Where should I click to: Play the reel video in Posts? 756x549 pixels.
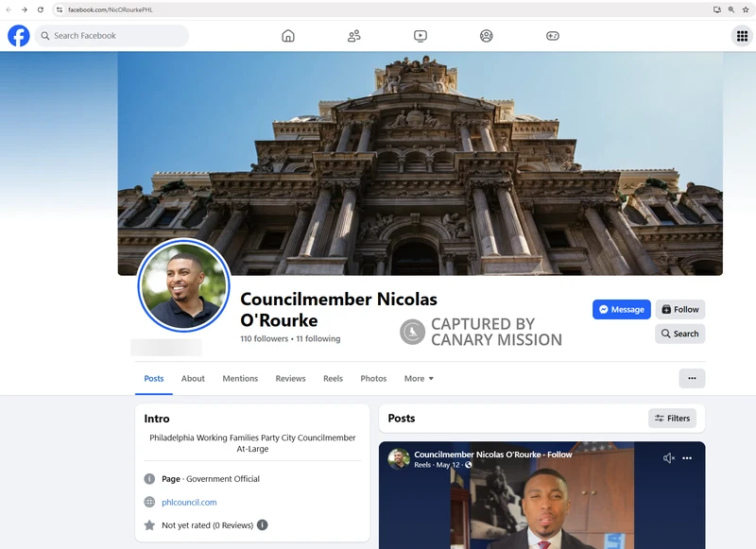pyautogui.click(x=541, y=495)
